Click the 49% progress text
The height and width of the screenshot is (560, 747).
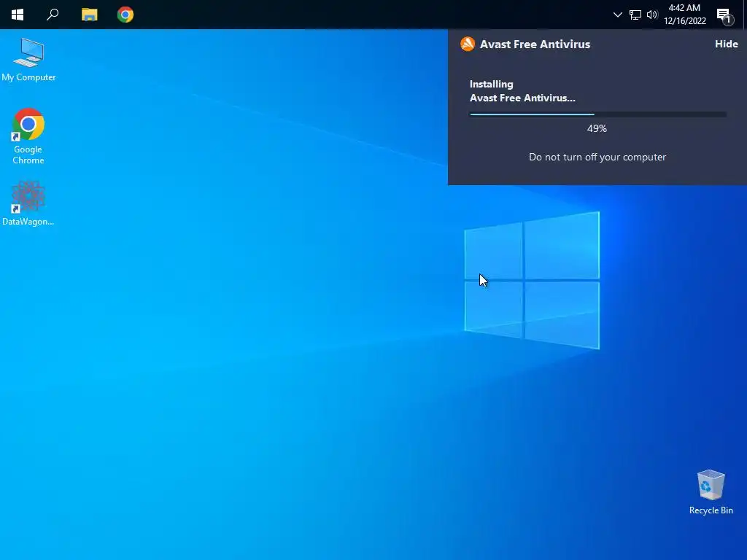pos(597,128)
